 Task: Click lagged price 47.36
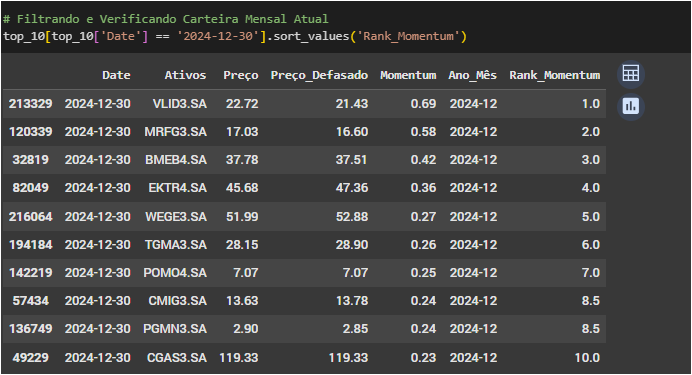352,188
